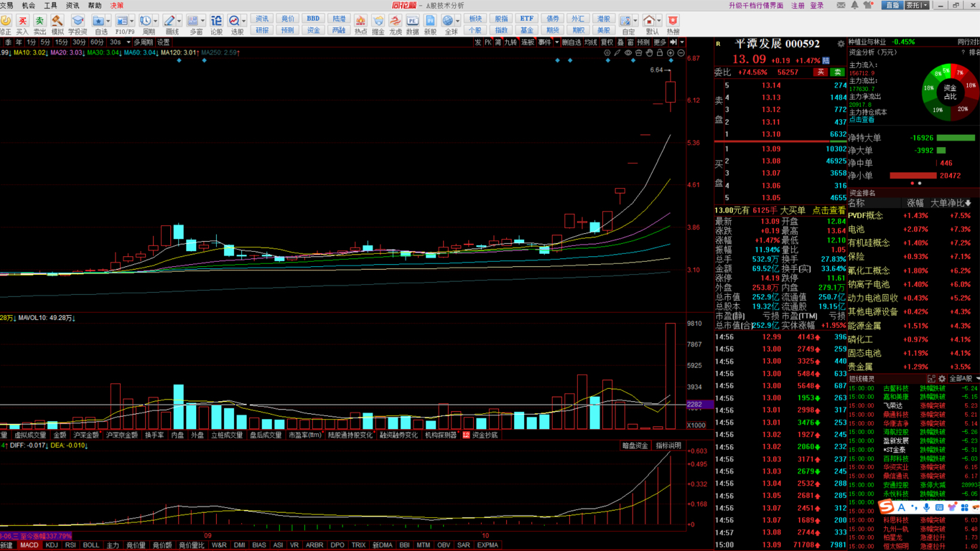Image resolution: width=980 pixels, height=551 pixels.
Task: Expand the 周期 period dropdown arrow
Action: [156, 21]
